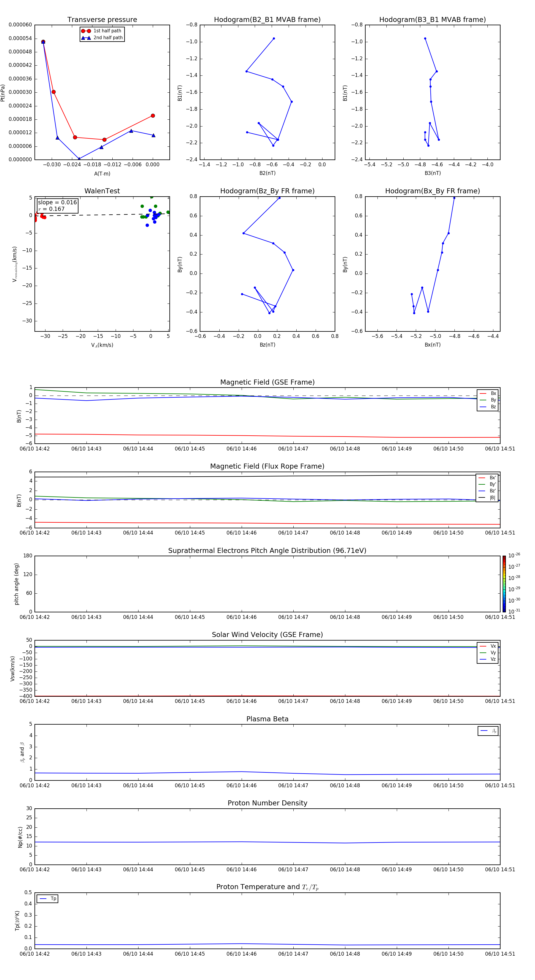535x980 pixels.
Task: Click 'A(T·m)' axis label
Action: click(102, 174)
